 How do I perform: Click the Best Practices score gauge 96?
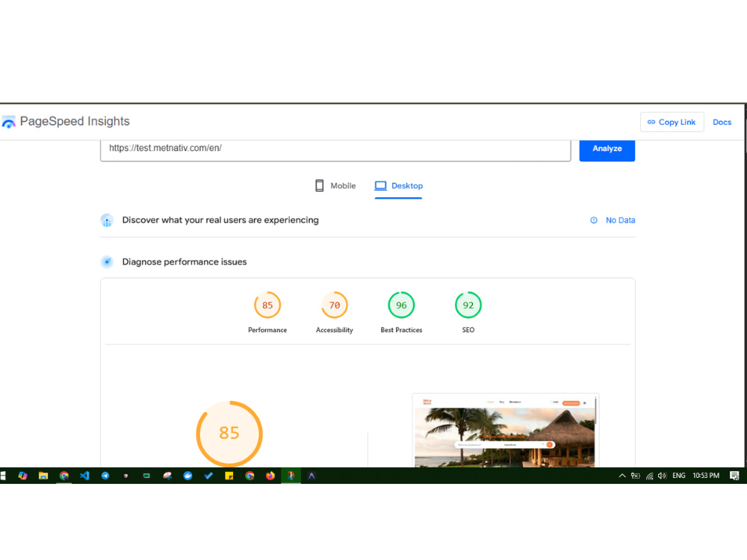[401, 305]
